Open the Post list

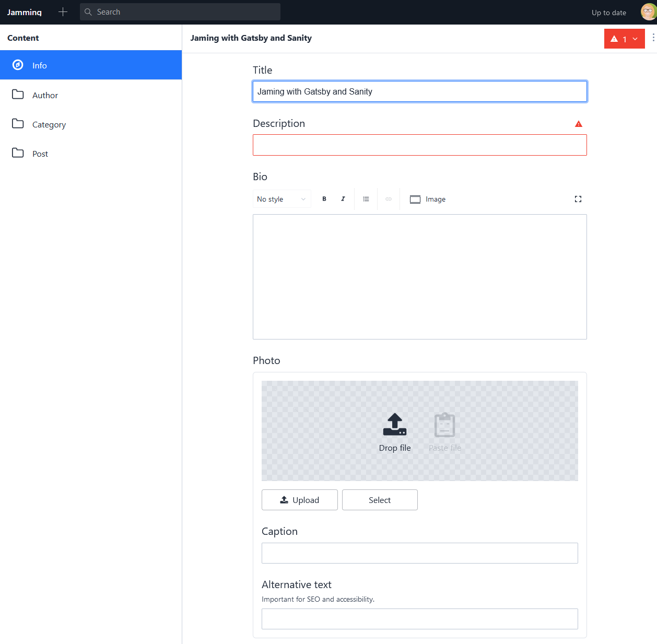91,153
